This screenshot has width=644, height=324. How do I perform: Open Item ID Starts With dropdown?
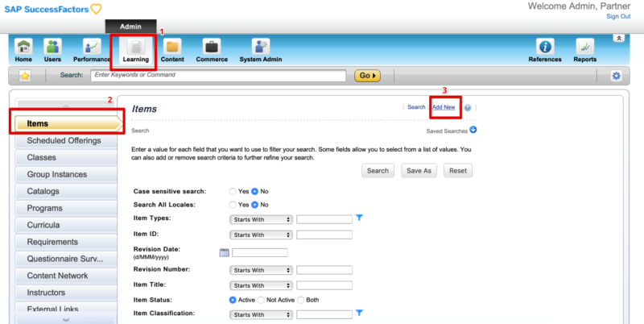260,235
